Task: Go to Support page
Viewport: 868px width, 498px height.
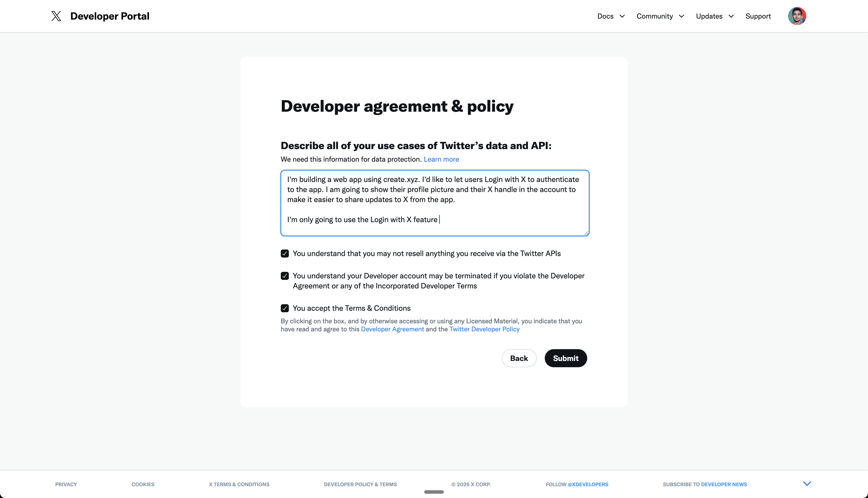Action: click(x=758, y=16)
